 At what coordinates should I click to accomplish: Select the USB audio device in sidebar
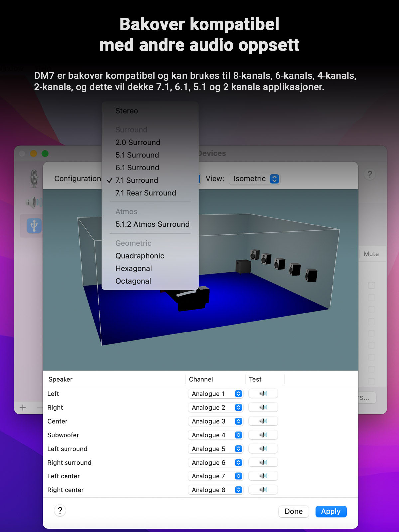coord(34,226)
